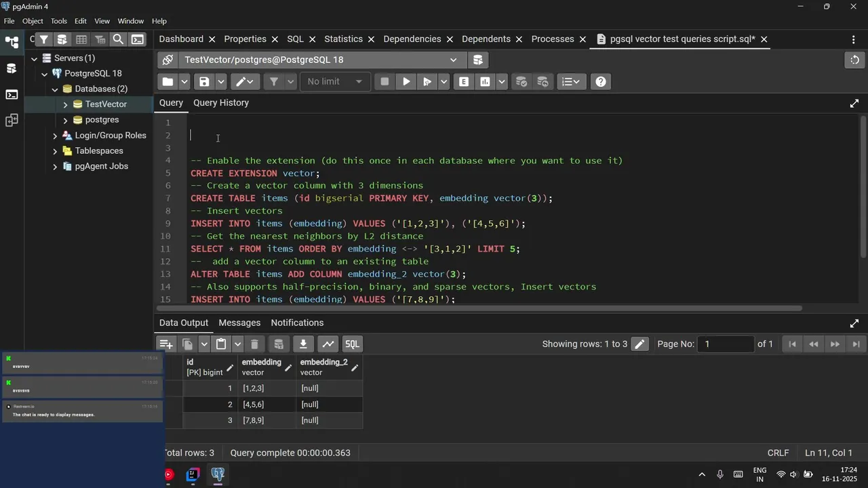The width and height of the screenshot is (868, 488).
Task: Launch Query Tool from object explorer toolbar
Action: tap(62, 39)
